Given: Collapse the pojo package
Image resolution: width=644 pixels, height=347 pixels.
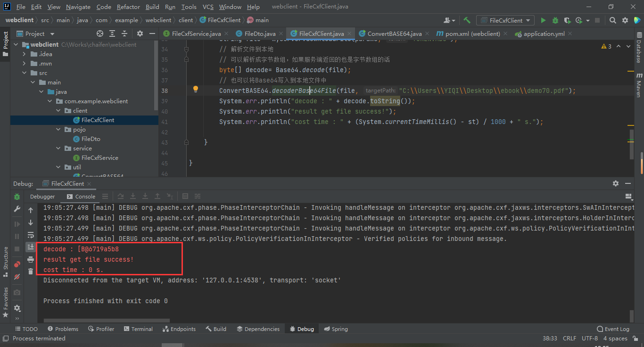Looking at the screenshot, I should (x=58, y=129).
